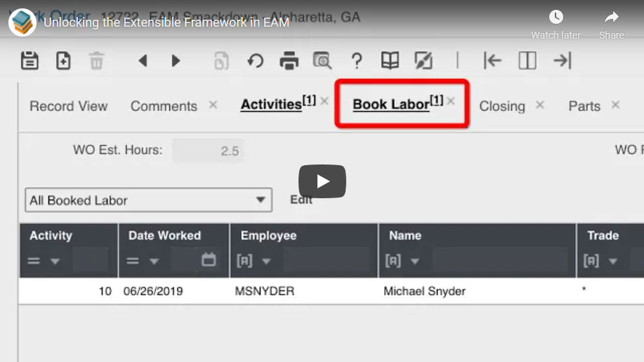Close the Closing tab
Screen dimensions: 644x362
(x=540, y=105)
